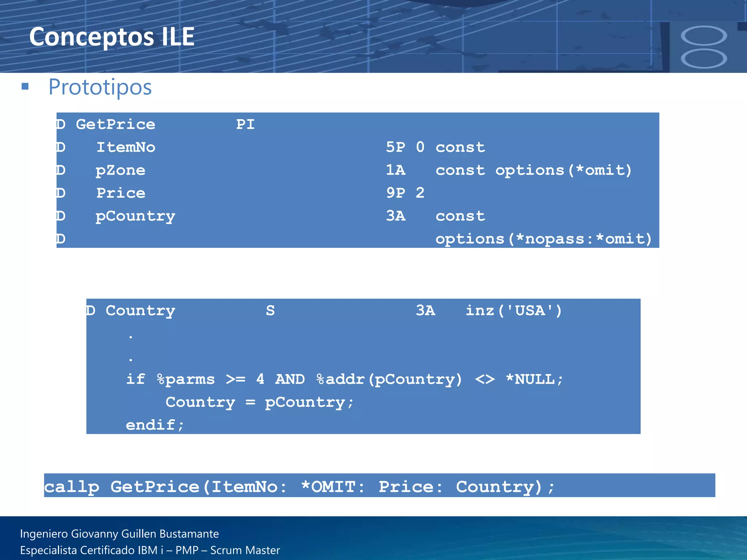Select the 'pCountry' parameter in the prototype
Screen dimensions: 747x560
point(135,217)
